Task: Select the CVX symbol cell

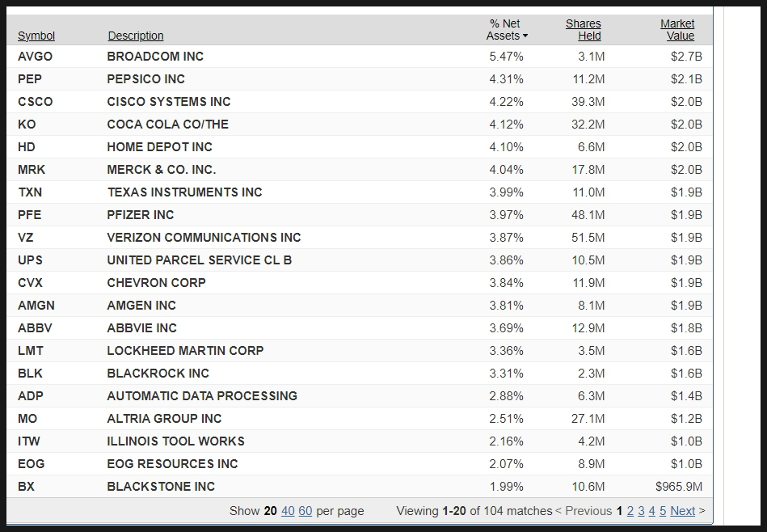Action: point(31,283)
